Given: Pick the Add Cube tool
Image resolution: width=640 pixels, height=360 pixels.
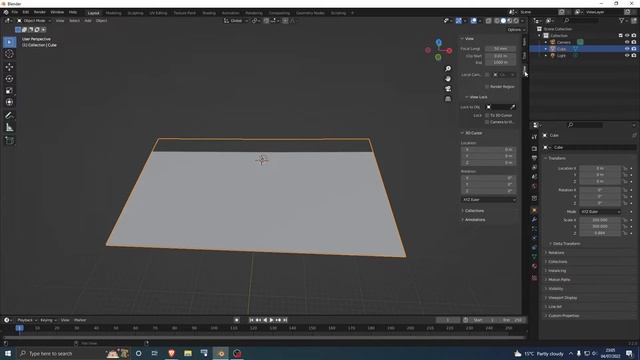Looking at the screenshot, I should tap(9, 141).
